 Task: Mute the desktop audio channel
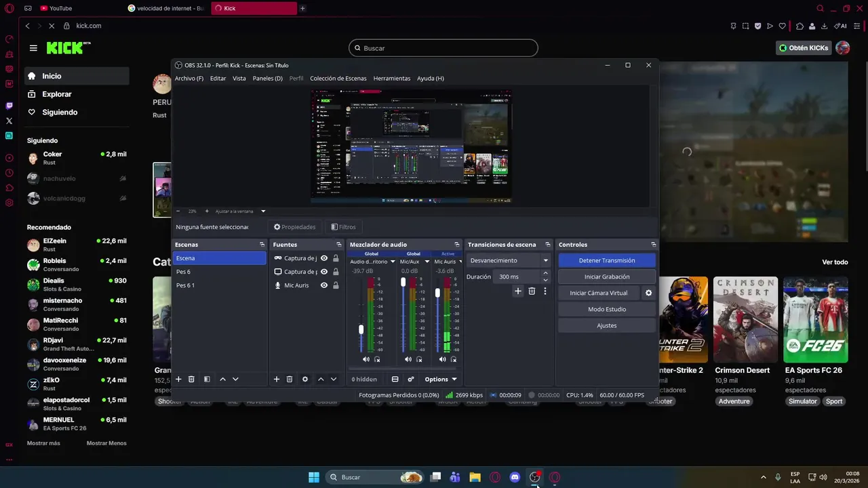(x=366, y=360)
